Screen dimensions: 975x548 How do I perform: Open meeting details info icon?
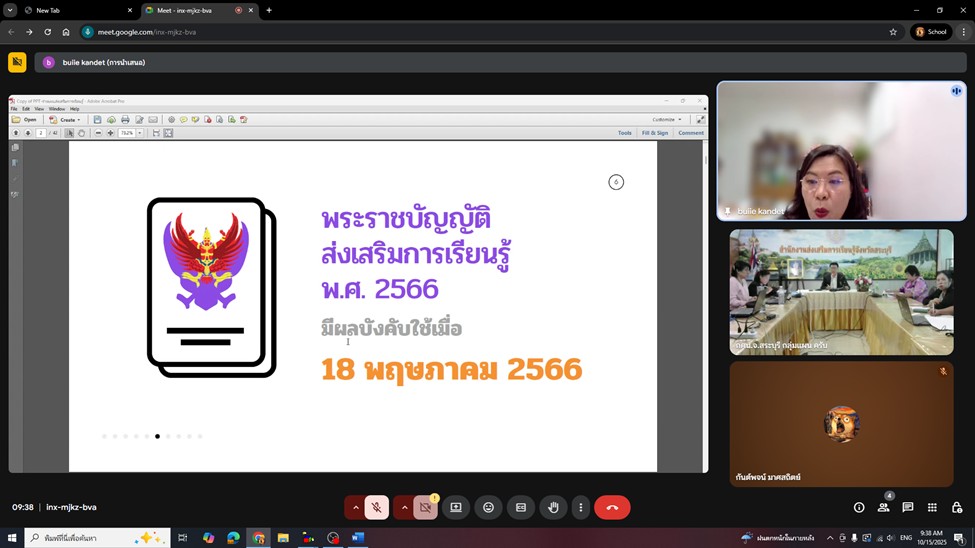(x=858, y=507)
